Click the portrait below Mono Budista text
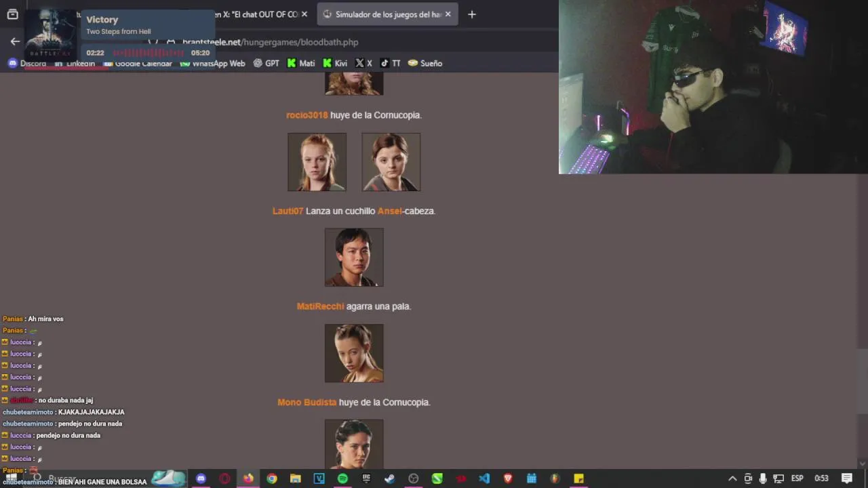Viewport: 868px width, 488px height. point(354,444)
